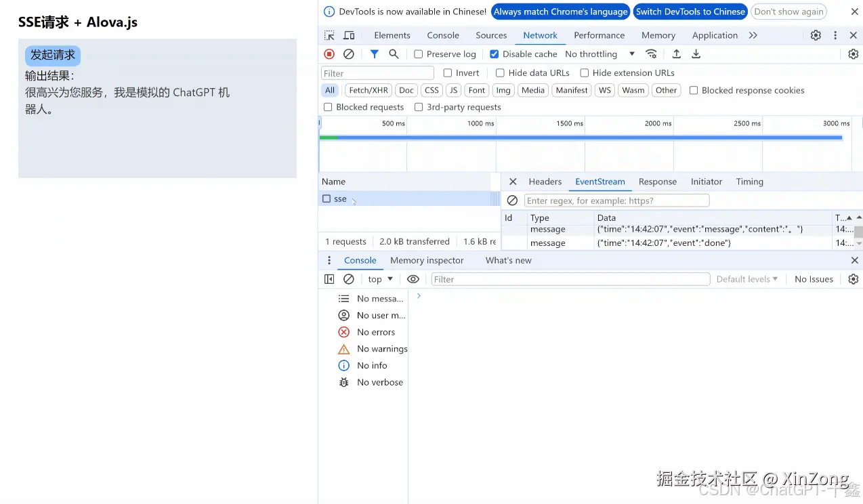
Task: Select the No warnings sidebar item
Action: 373,349
